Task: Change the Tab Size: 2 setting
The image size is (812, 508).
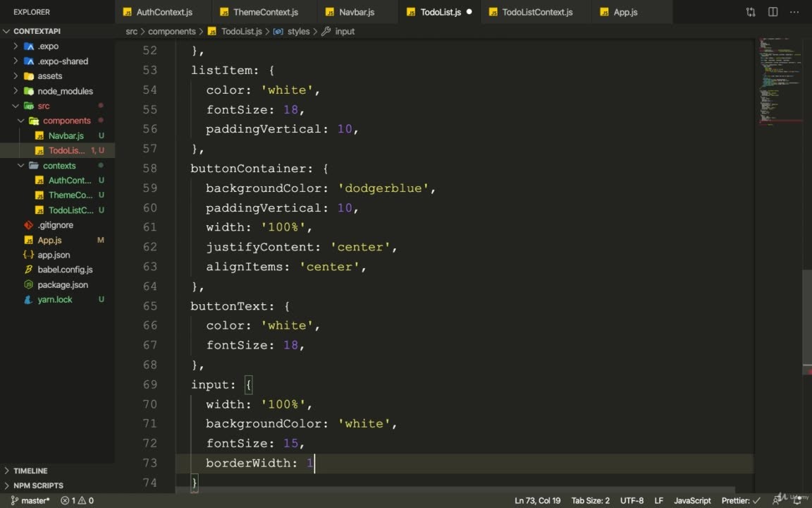Action: [x=591, y=501]
